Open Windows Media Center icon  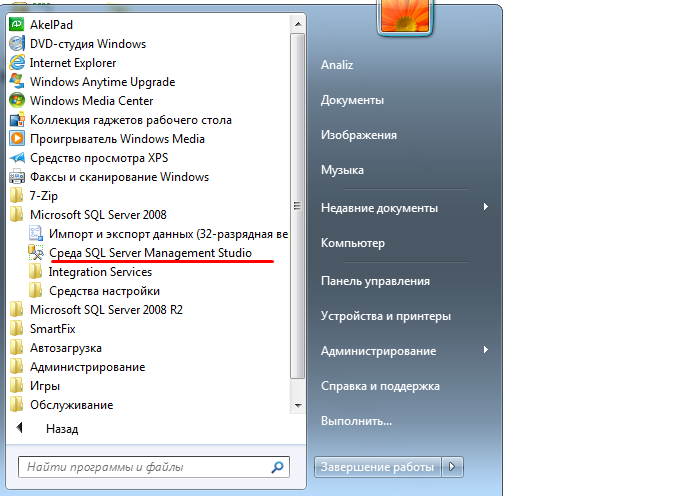(x=17, y=101)
